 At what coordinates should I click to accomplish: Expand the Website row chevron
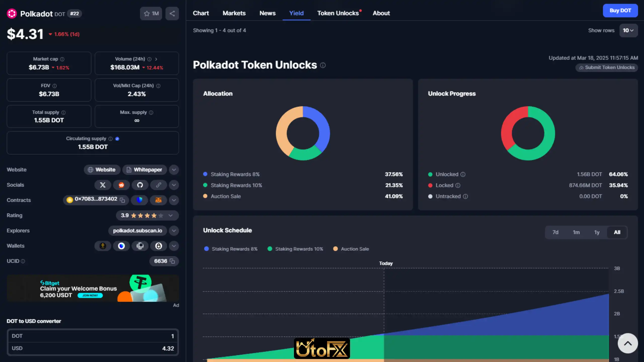point(174,170)
